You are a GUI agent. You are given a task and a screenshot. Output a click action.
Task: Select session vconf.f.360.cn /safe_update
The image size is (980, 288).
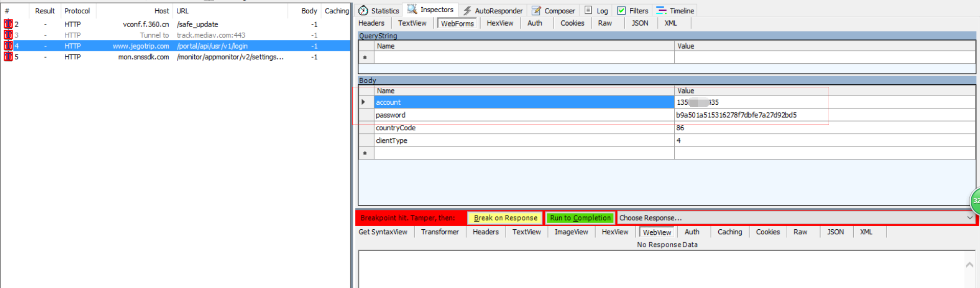coord(175,24)
